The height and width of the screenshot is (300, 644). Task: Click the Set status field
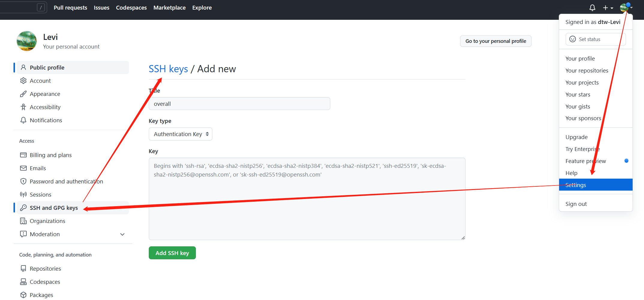tap(596, 39)
